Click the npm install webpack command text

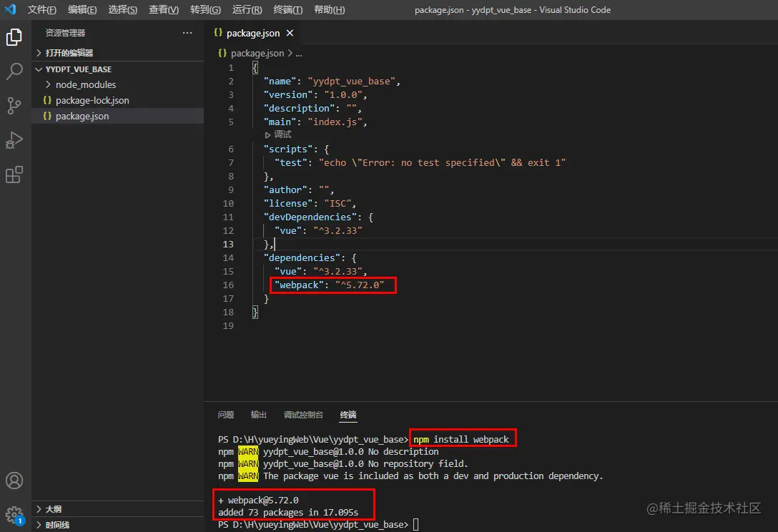pos(461,439)
